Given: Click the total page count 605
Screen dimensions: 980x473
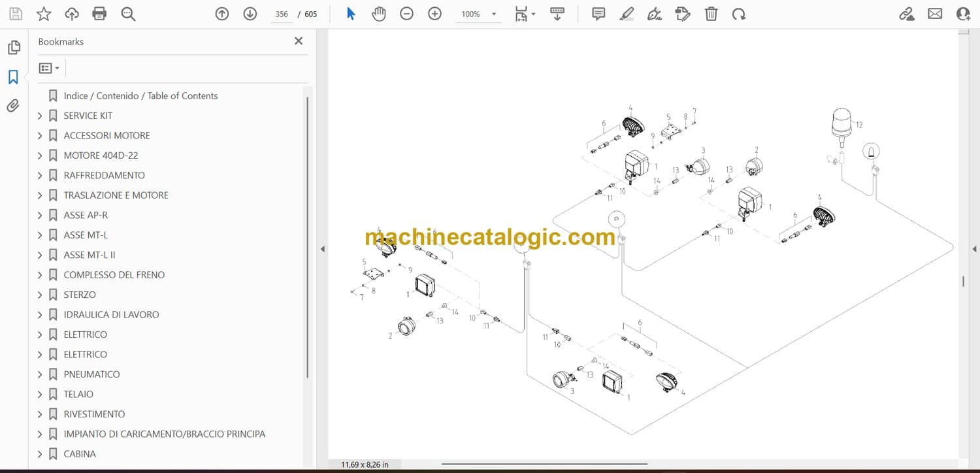Looking at the screenshot, I should point(311,14).
